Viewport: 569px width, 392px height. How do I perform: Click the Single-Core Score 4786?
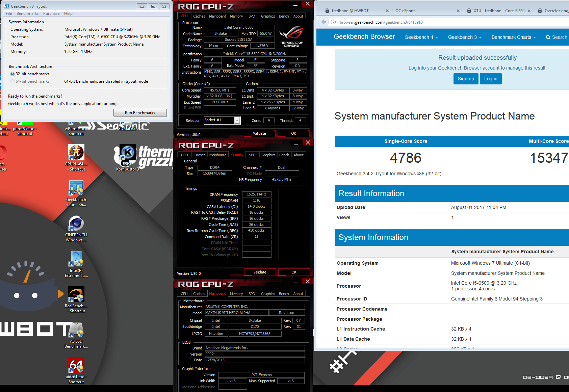(x=406, y=158)
